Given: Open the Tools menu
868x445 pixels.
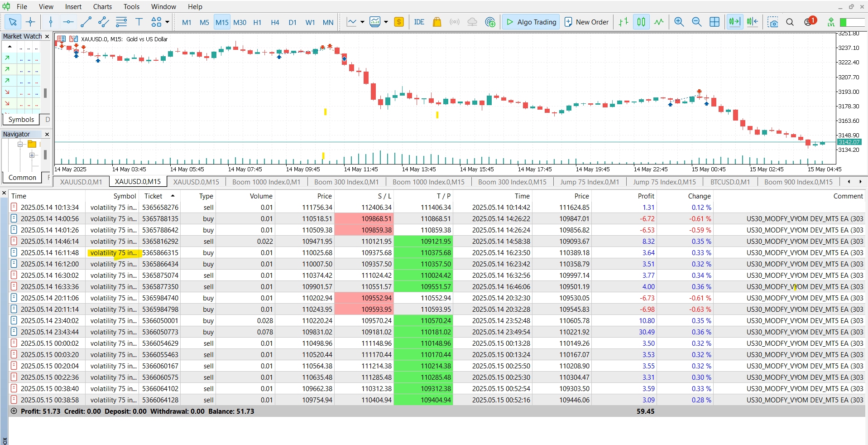Looking at the screenshot, I should pos(131,6).
